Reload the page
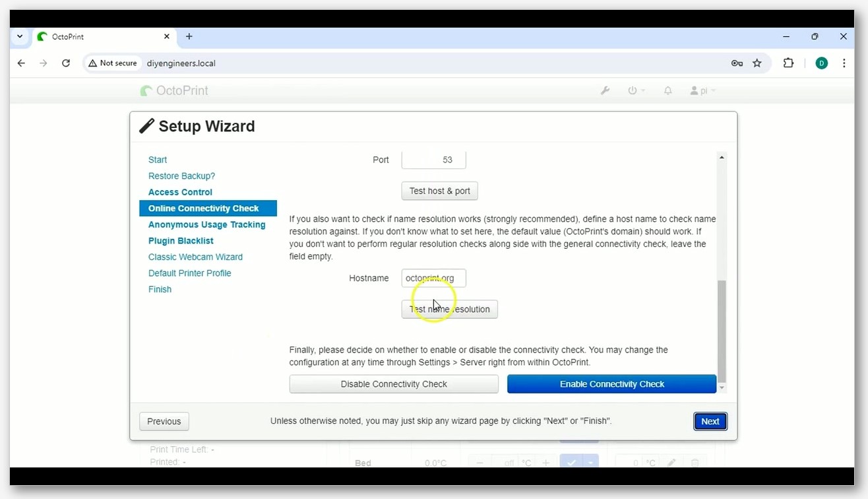The height and width of the screenshot is (499, 868). click(66, 63)
